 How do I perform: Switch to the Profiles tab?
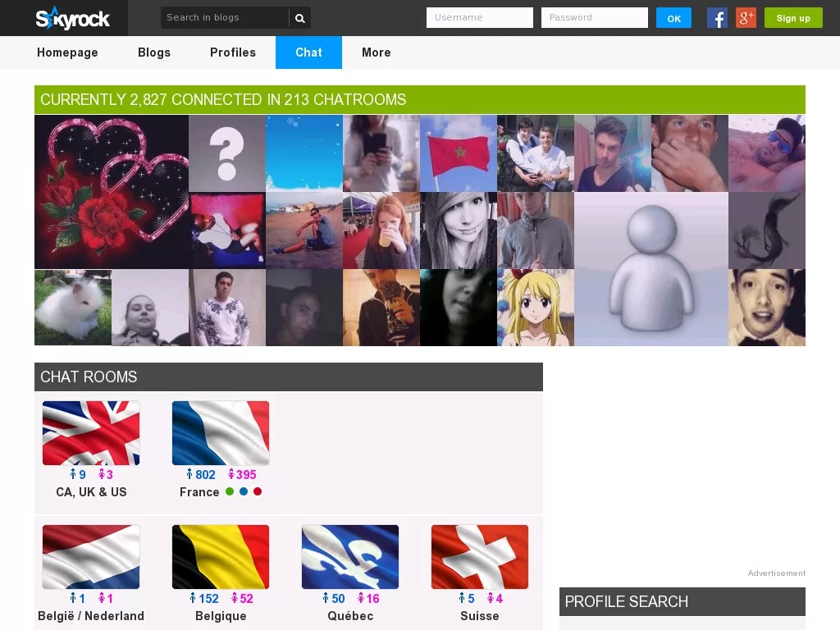(233, 52)
